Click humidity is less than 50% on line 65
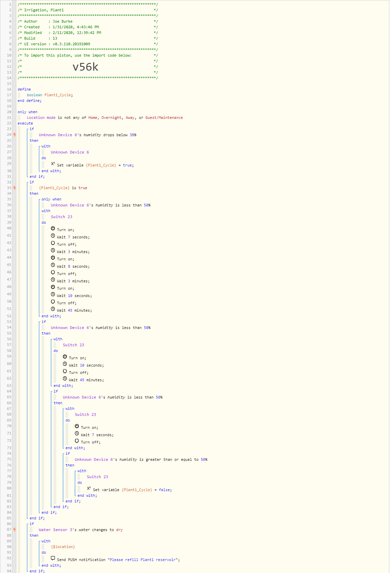Image resolution: width=392 pixels, height=573 pixels. tap(112, 397)
